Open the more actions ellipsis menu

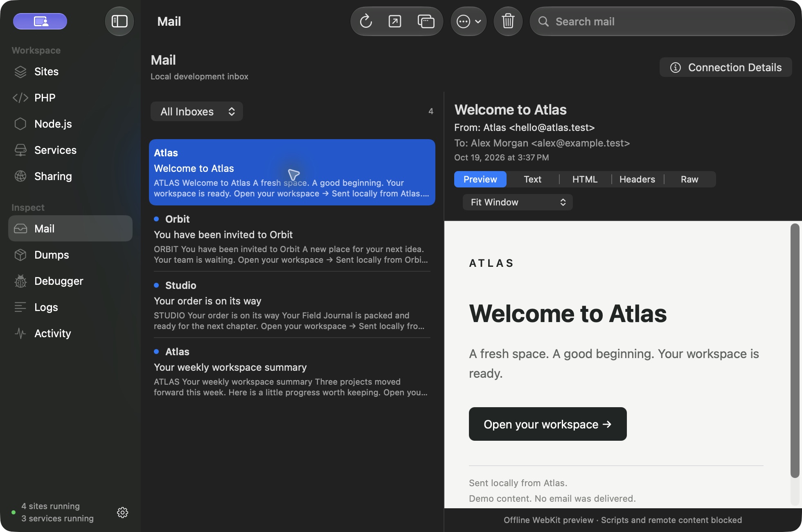coord(469,21)
